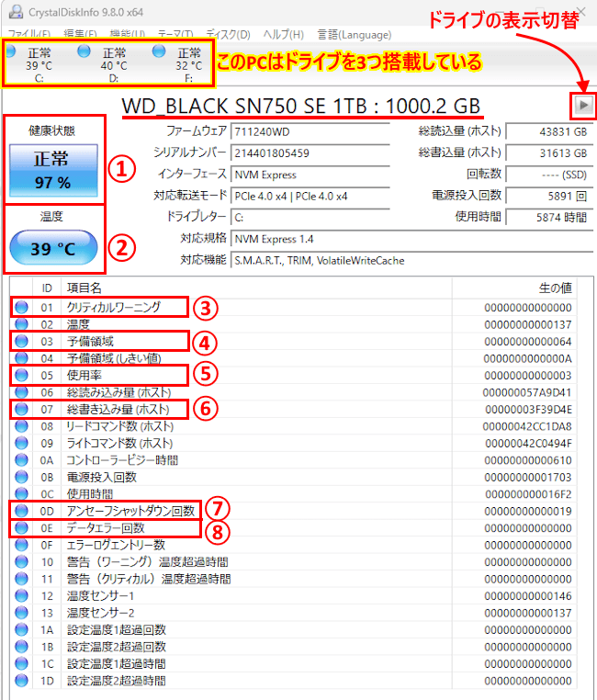Click power on count value 5891 回
This screenshot has width=597, height=700.
click(549, 196)
